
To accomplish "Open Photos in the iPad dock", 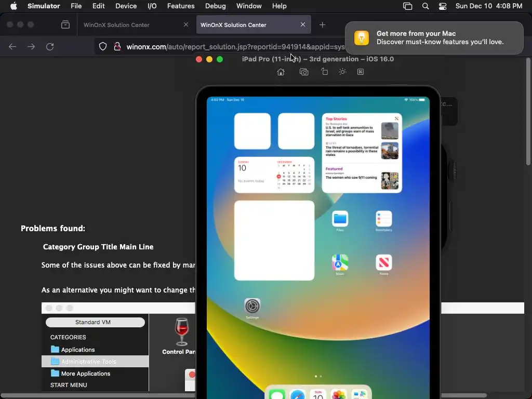I will [339, 394].
